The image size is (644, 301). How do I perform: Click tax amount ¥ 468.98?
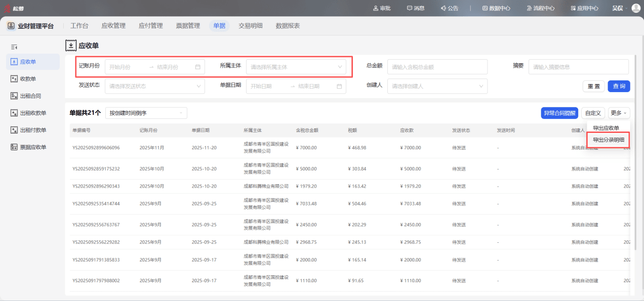357,148
